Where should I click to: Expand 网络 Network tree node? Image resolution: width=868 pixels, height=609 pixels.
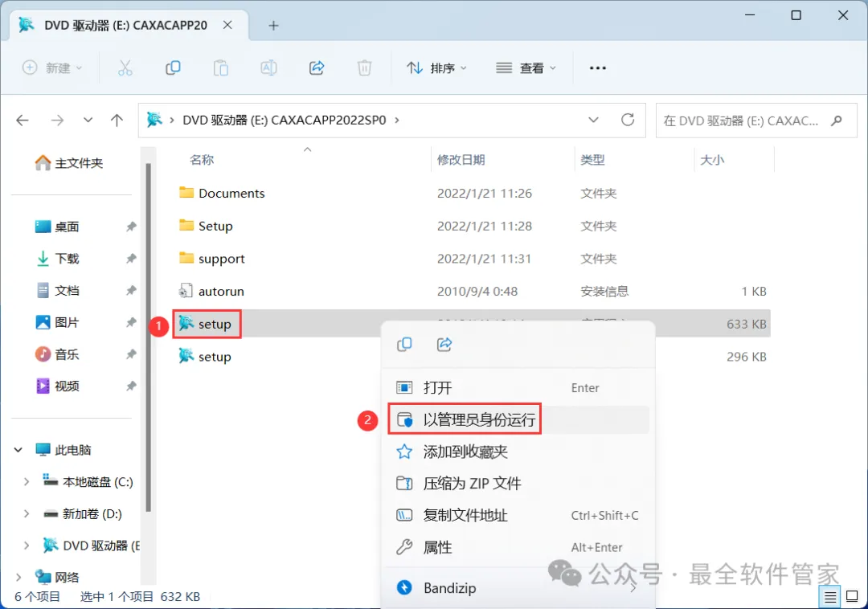18,577
